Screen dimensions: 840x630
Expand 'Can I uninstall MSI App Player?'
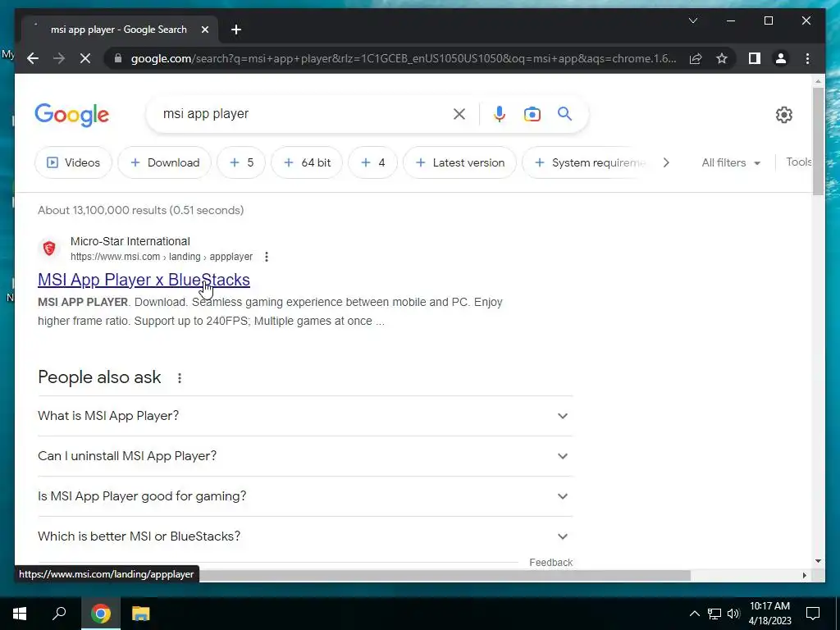point(305,456)
